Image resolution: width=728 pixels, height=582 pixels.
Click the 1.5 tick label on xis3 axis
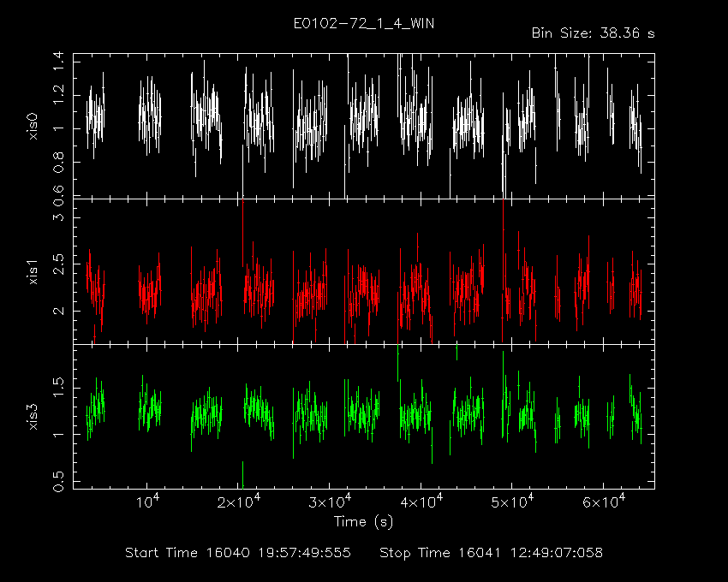pyautogui.click(x=58, y=388)
